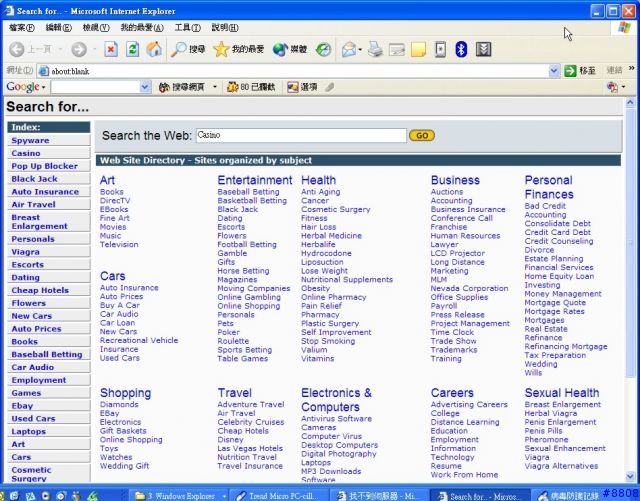Open the Las Vegas Hotels link
Screen dimensions: 640x501
pyautogui.click(x=250, y=448)
